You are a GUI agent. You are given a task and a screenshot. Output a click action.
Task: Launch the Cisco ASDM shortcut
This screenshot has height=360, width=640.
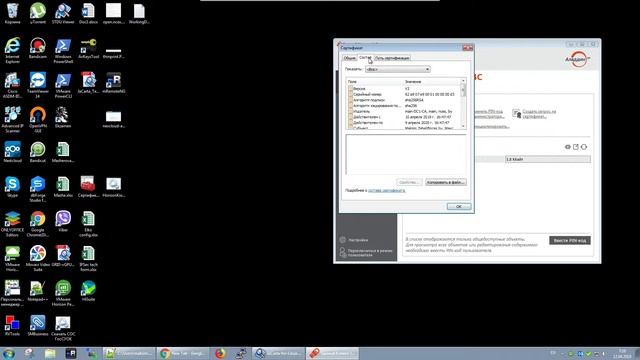(13, 85)
